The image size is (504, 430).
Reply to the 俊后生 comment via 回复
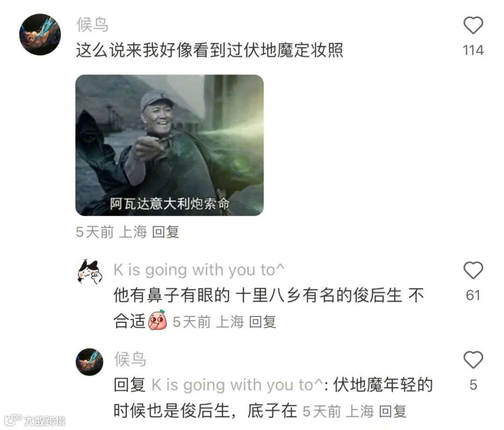(x=263, y=322)
